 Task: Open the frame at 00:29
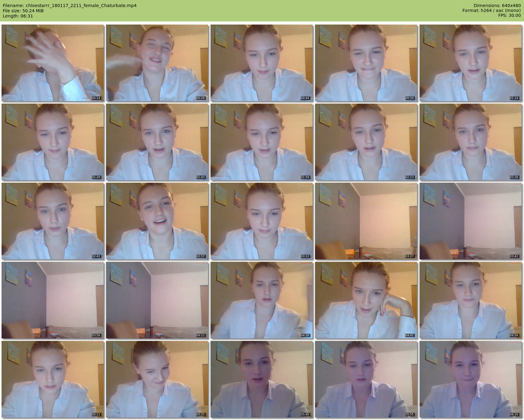157,63
